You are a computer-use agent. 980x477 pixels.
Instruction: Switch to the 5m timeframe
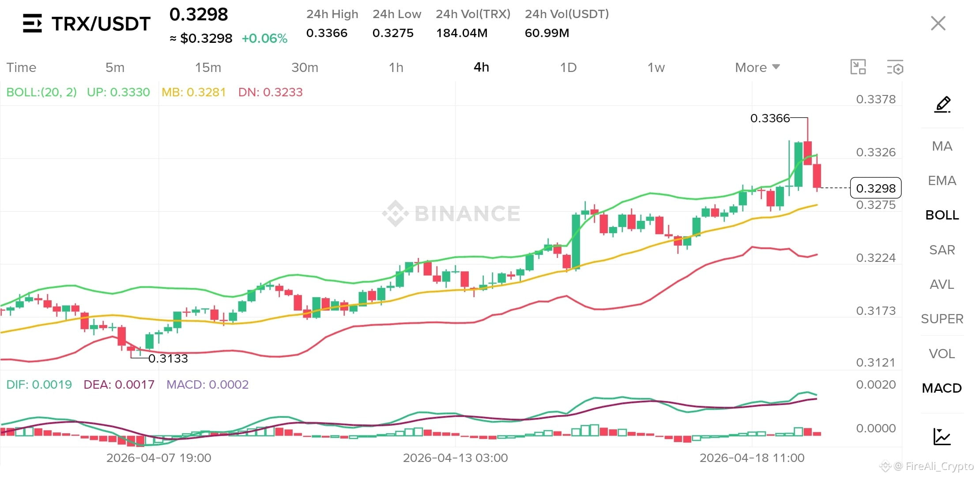click(x=115, y=67)
